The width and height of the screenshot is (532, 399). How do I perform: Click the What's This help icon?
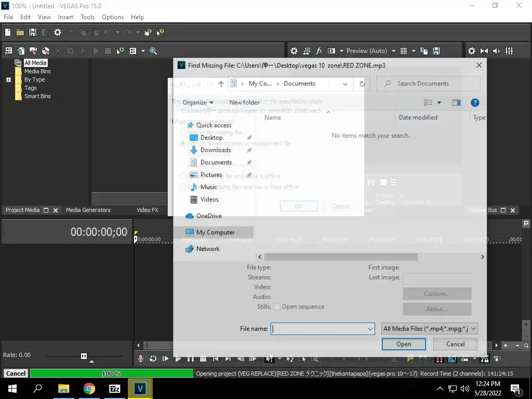[160, 32]
